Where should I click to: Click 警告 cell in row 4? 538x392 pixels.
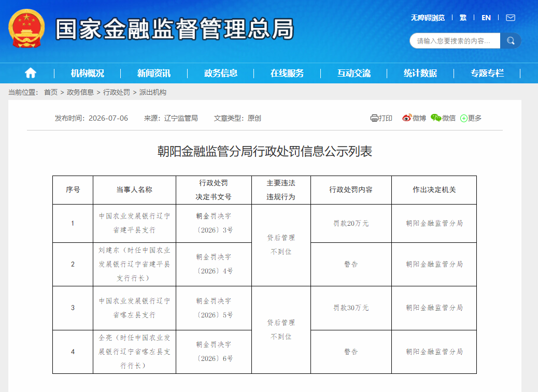(351, 352)
